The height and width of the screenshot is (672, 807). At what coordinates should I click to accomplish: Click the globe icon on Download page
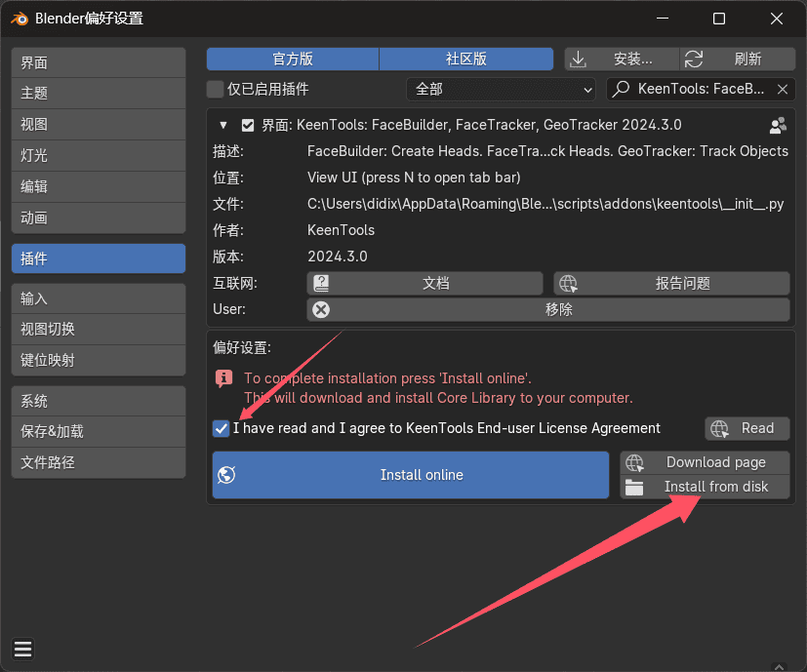click(x=634, y=462)
